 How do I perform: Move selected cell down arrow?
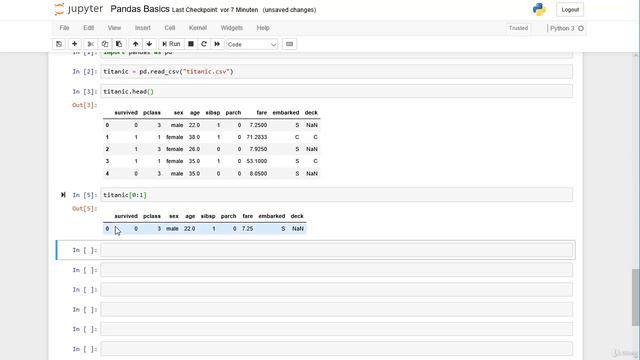[149, 44]
